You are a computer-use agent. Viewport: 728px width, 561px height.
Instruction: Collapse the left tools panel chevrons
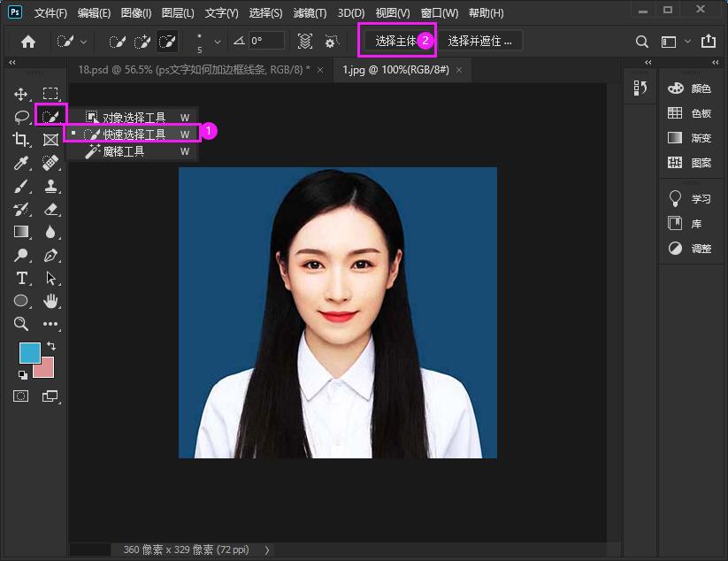(x=12, y=62)
